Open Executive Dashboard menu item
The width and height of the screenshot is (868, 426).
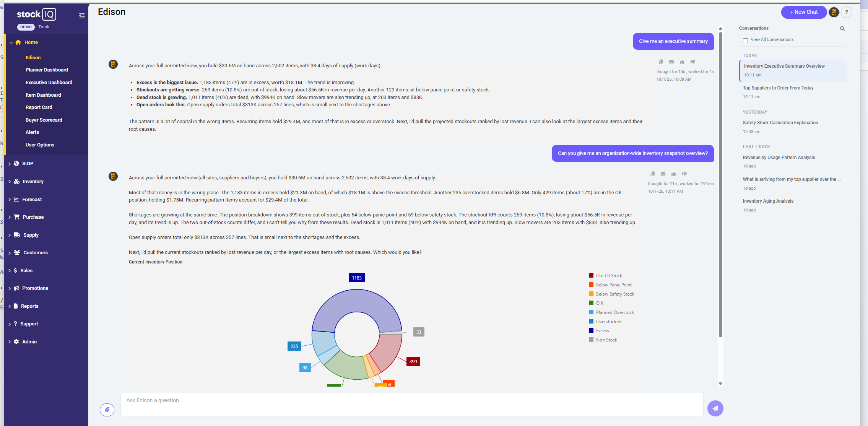[49, 83]
